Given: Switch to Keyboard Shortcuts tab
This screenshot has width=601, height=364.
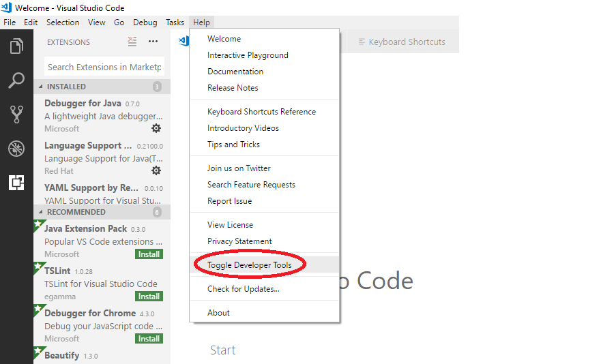Looking at the screenshot, I should point(402,42).
